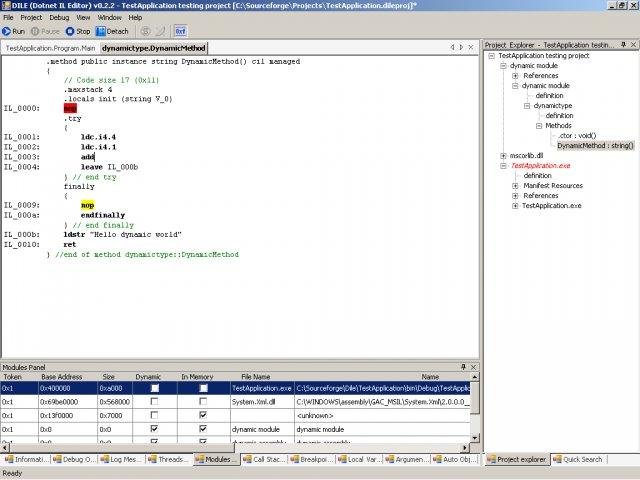Viewport: 640px width, 480px height.
Task: Toggle Dynamic checkbox for System.Xml.dll row
Action: click(x=153, y=400)
